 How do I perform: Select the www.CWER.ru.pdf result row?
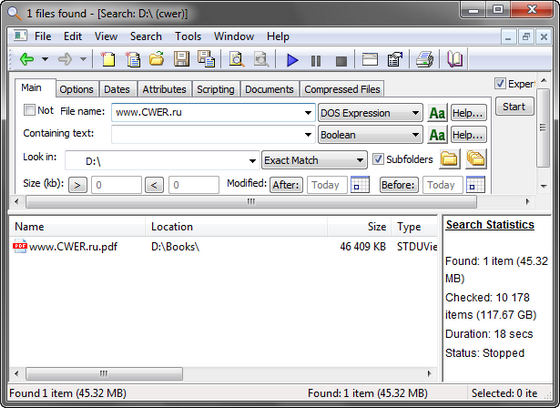[223, 247]
